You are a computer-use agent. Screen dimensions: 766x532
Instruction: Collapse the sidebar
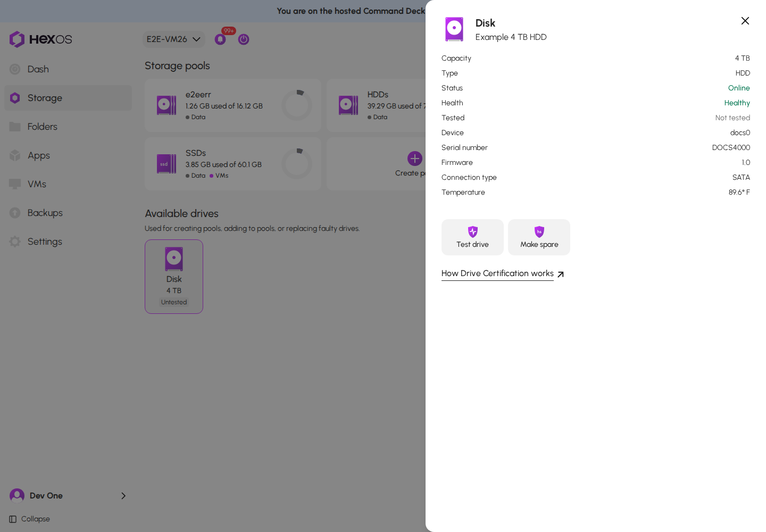coord(30,519)
